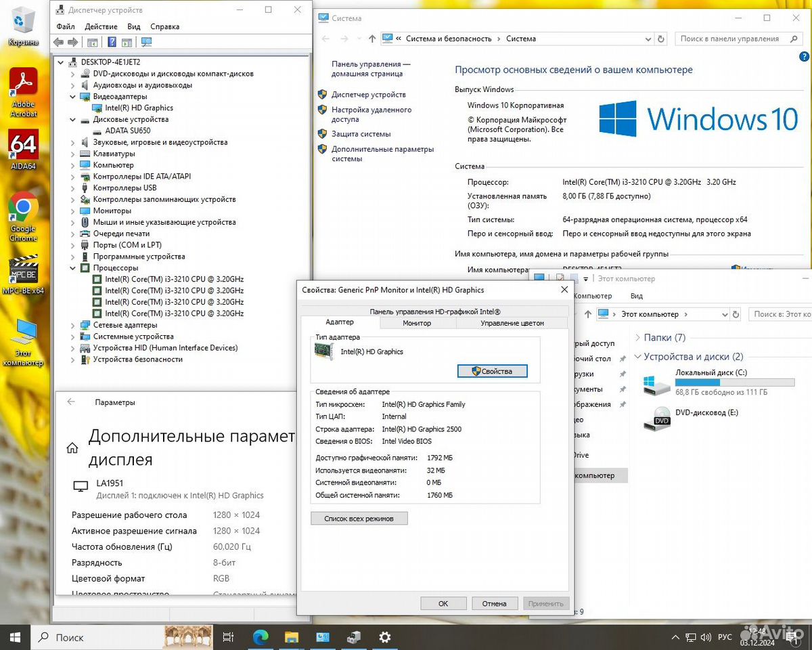
Task: Click the 'Список всех режимов' button
Action: [359, 519]
